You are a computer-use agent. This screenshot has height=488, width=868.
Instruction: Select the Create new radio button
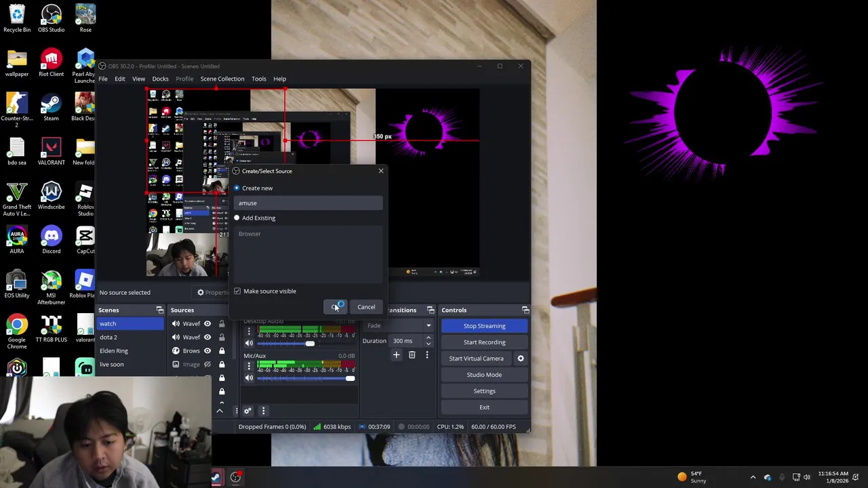(x=237, y=188)
